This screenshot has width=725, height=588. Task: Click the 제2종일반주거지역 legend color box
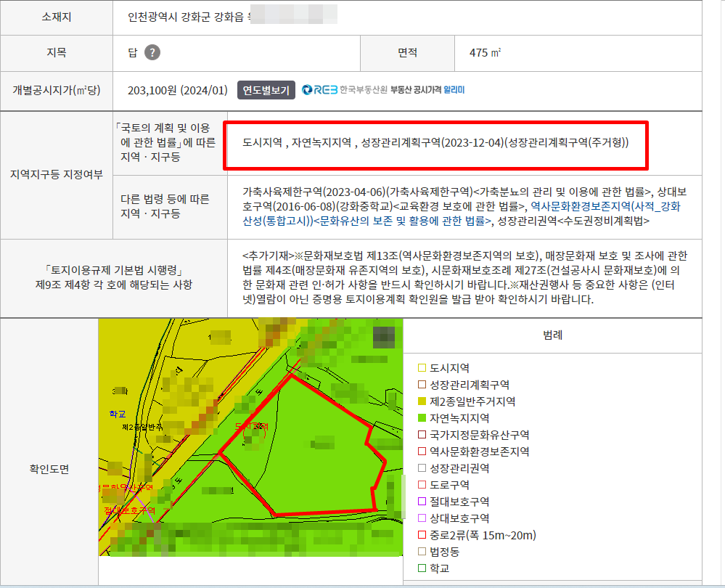coord(422,401)
